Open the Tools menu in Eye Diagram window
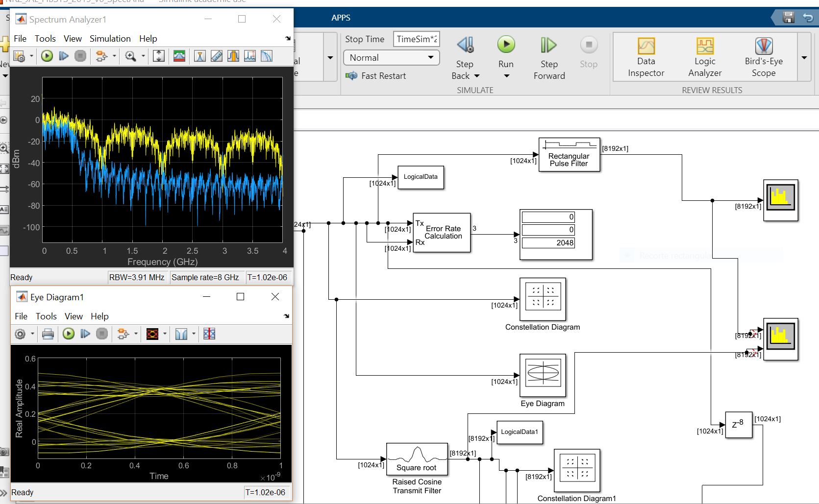819x504 pixels. click(x=46, y=316)
